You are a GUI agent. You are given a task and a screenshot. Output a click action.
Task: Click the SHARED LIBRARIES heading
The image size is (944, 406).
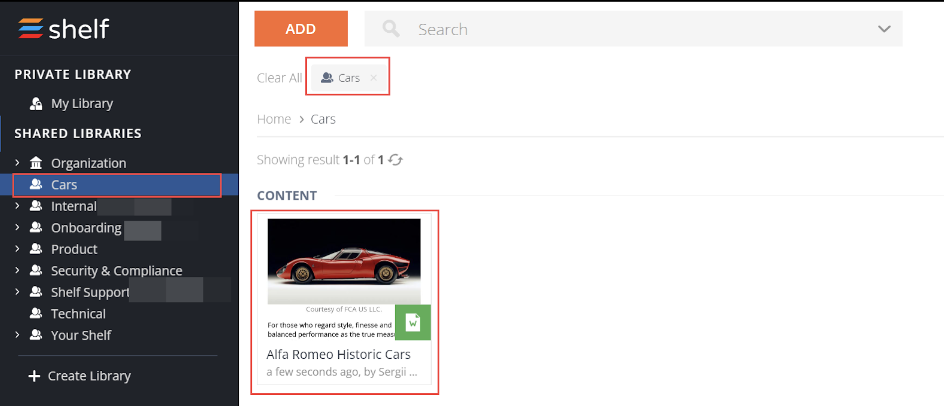78,134
